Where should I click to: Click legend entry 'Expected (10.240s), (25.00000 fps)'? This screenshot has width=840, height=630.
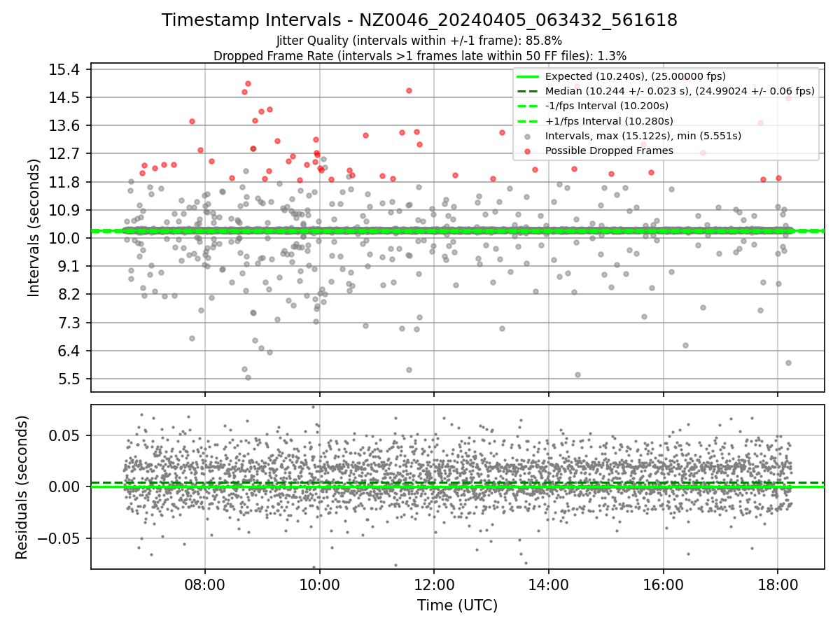(635, 76)
